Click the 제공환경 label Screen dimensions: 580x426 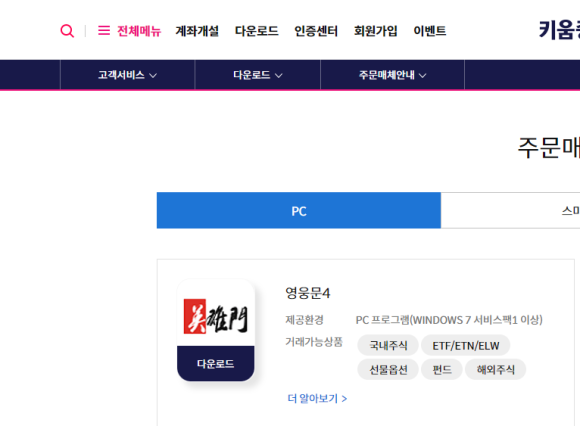[304, 320]
